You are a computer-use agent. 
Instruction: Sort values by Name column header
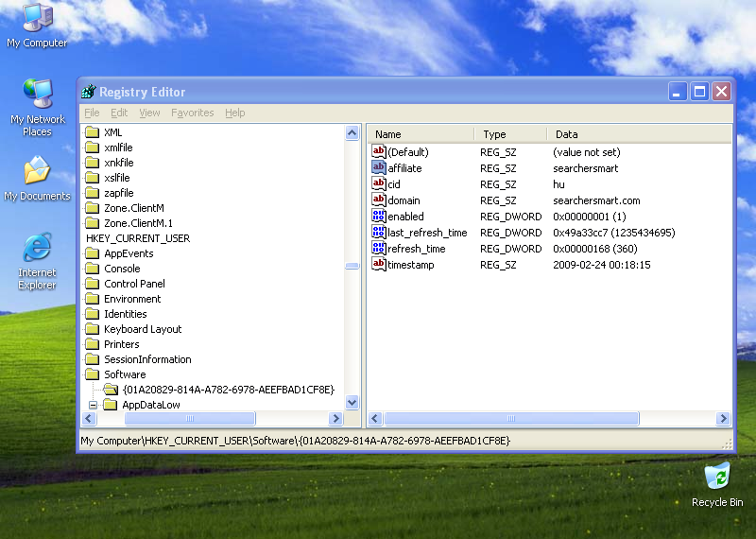421,134
